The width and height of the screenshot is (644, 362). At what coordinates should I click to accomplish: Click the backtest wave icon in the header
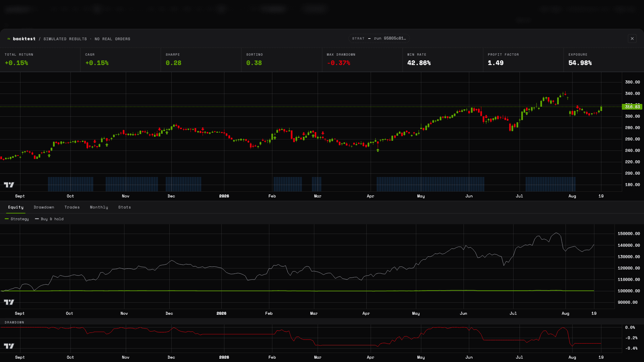[x=9, y=39]
